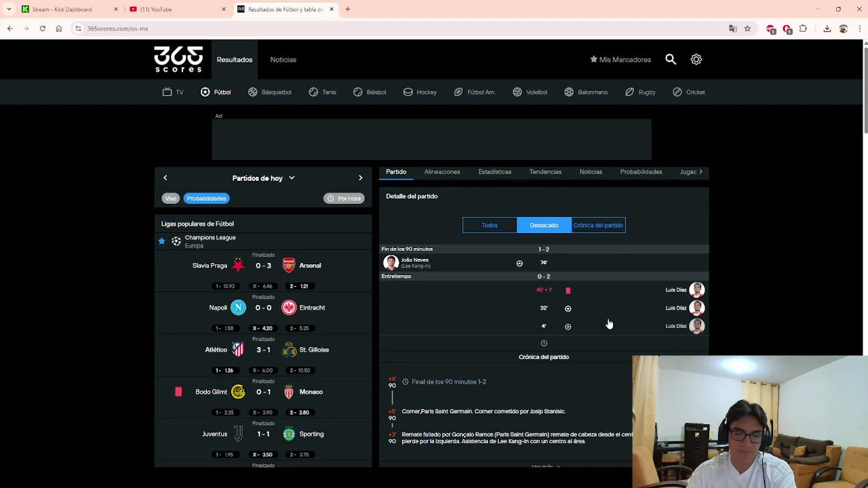
Task: Reload the page
Action: pos(42,28)
